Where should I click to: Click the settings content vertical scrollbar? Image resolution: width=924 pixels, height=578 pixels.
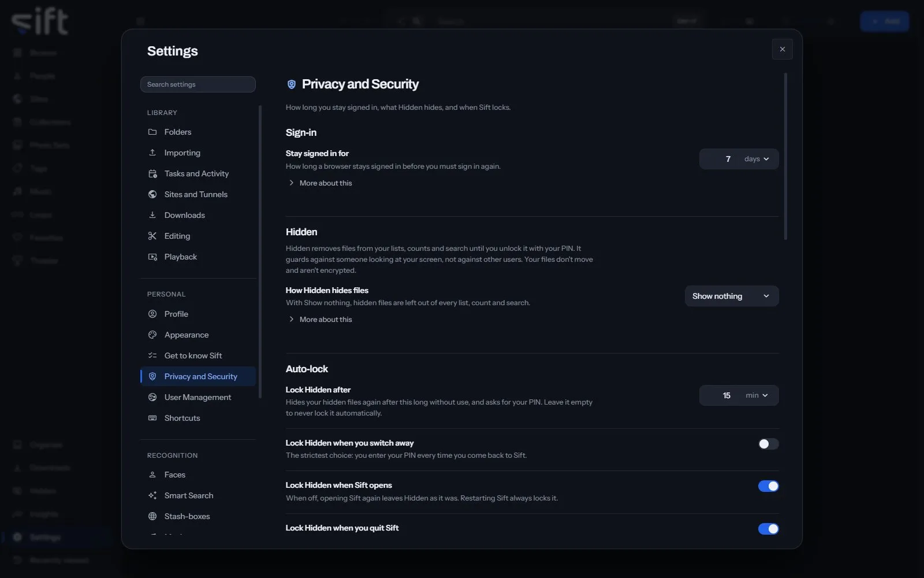pyautogui.click(x=785, y=156)
